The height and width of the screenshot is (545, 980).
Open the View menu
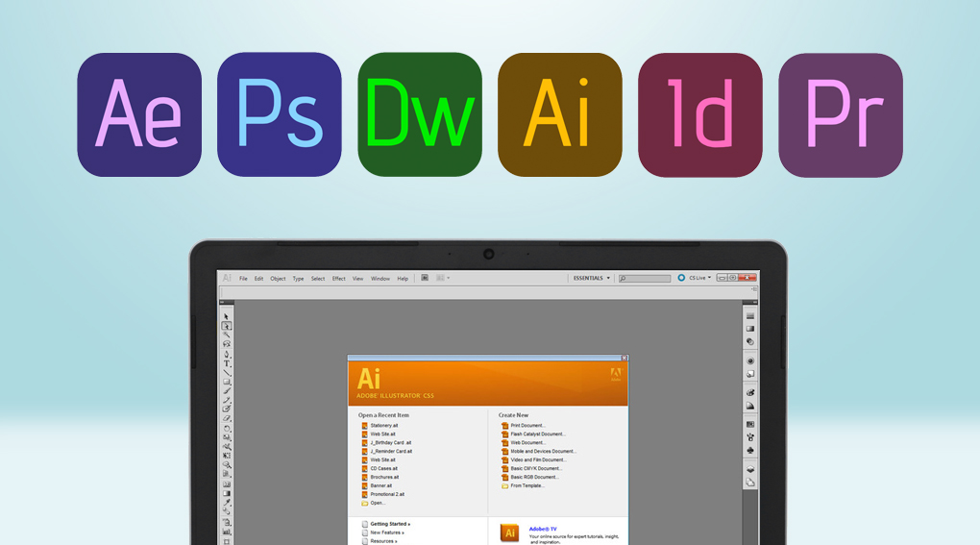point(357,279)
